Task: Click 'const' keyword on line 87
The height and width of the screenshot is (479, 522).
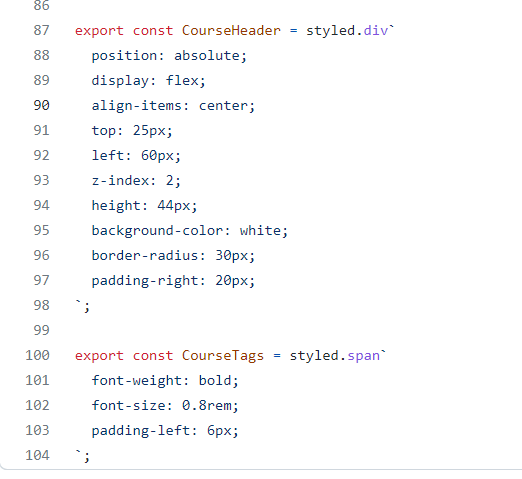Action: pos(153,31)
